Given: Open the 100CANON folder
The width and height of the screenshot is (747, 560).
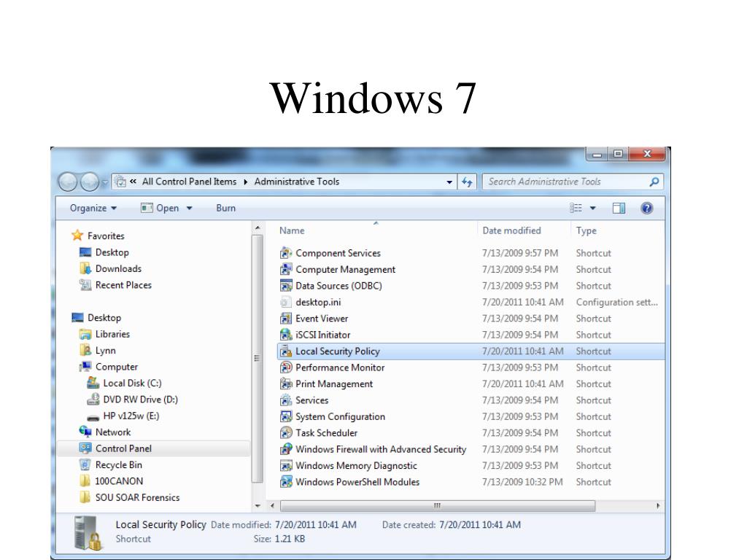Looking at the screenshot, I should click(x=119, y=481).
